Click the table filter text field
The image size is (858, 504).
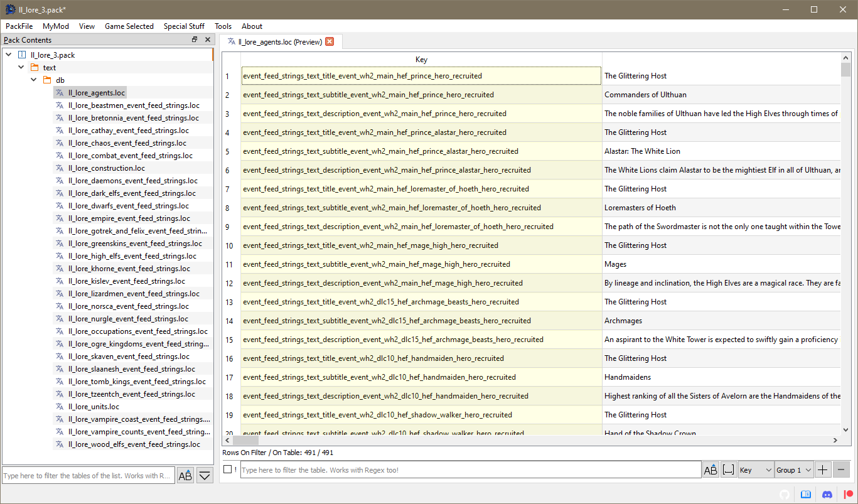point(471,469)
